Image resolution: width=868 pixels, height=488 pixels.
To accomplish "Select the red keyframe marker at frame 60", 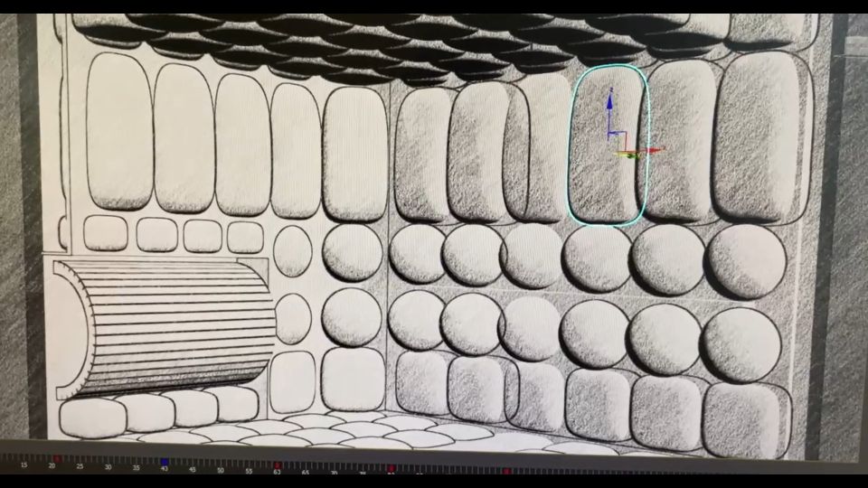I will click(278, 465).
